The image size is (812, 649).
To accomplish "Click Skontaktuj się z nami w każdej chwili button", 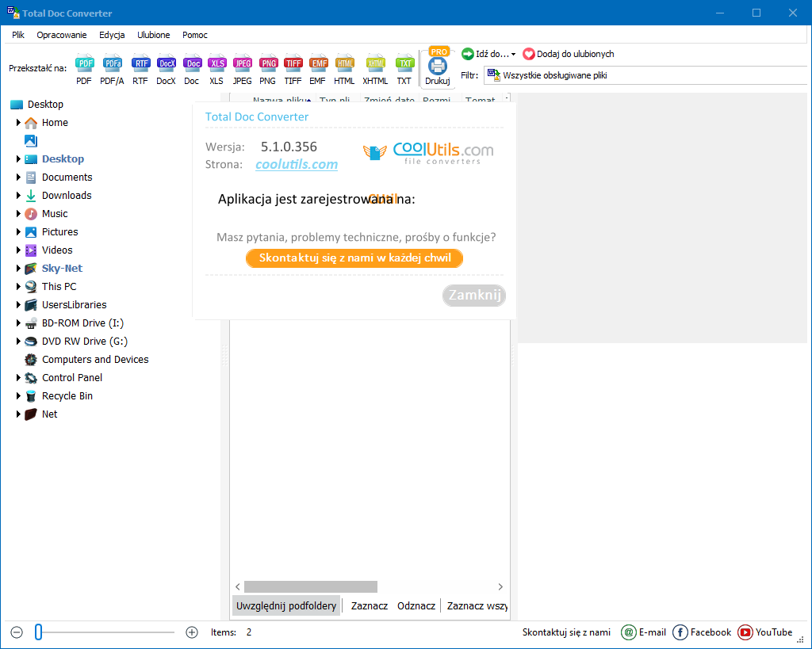I will (x=354, y=258).
